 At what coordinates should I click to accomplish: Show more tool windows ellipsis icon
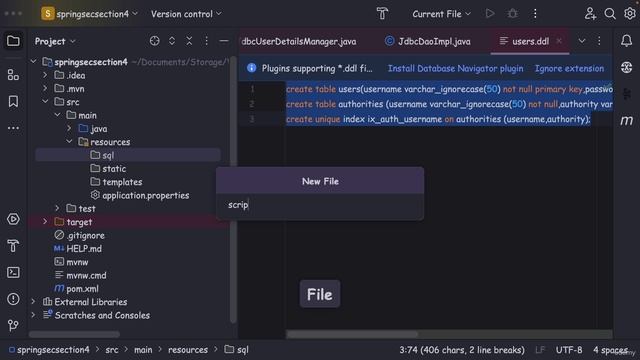click(13, 128)
